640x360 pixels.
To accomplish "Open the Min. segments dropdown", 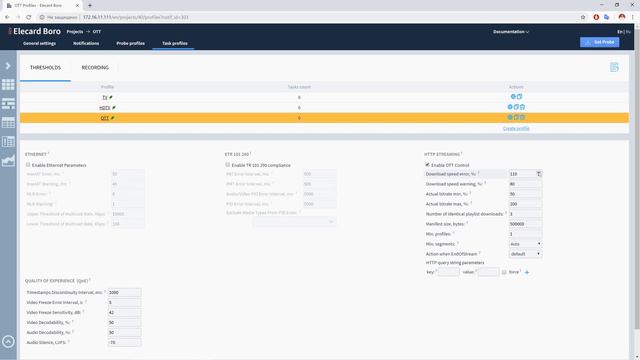I will click(525, 244).
